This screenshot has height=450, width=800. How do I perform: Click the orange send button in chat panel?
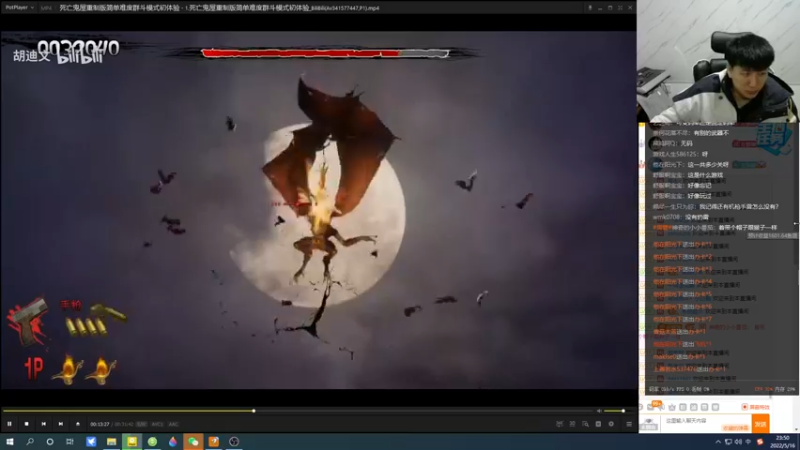point(760,424)
